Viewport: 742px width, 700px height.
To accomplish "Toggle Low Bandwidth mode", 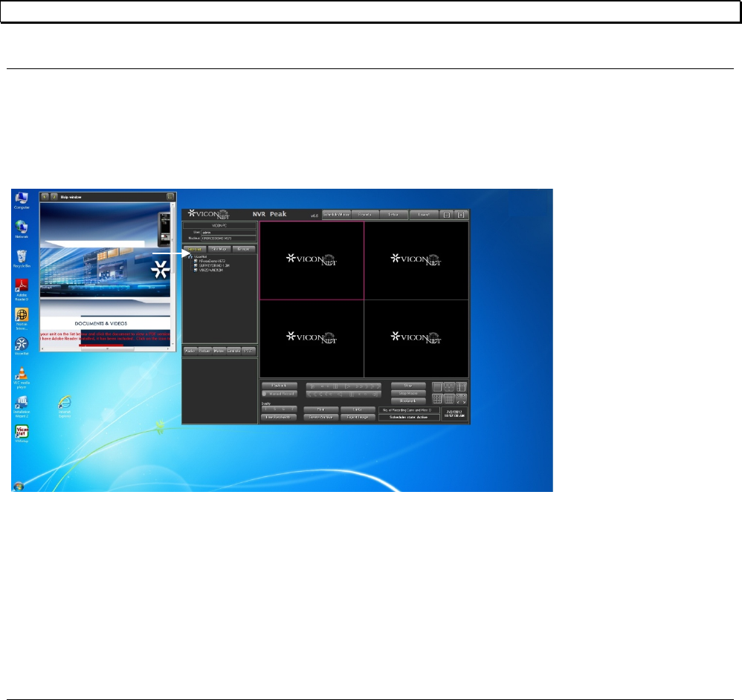I will point(279,417).
